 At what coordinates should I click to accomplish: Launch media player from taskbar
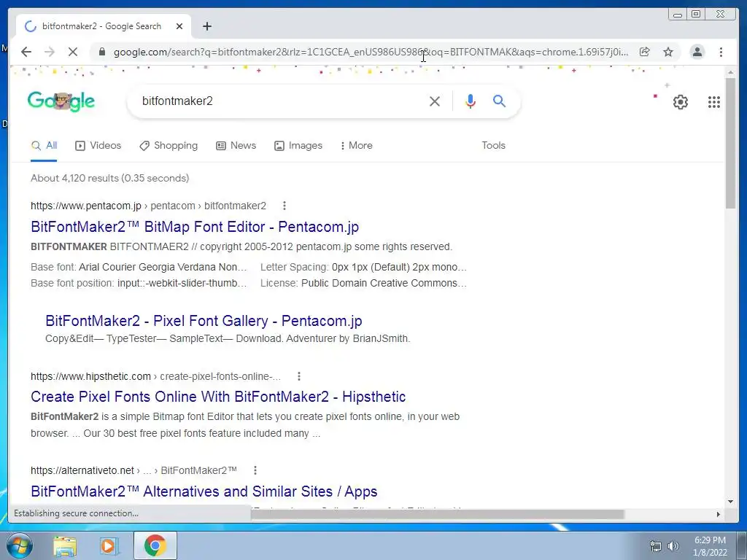pyautogui.click(x=109, y=546)
